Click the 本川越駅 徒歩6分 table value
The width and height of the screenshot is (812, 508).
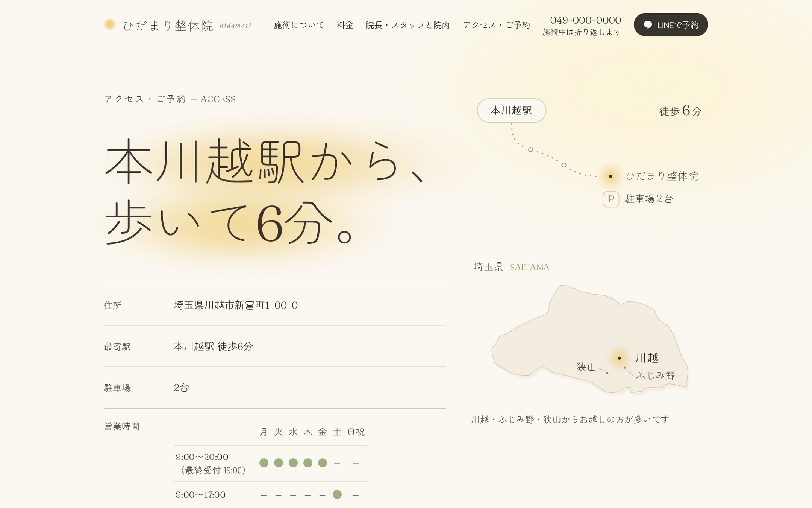coord(213,346)
